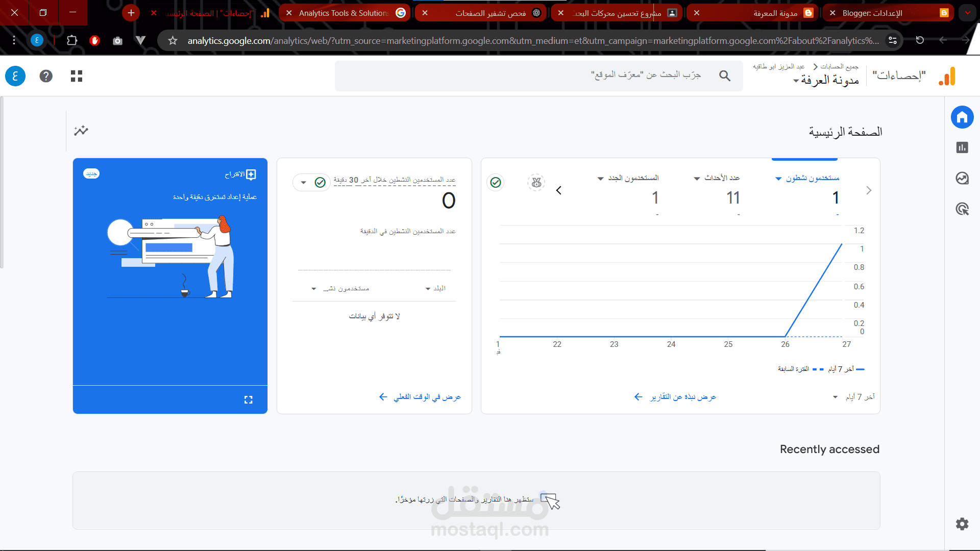Viewport: 980px width, 551px height.
Task: Open the realtime card status dropdown
Action: click(x=311, y=182)
